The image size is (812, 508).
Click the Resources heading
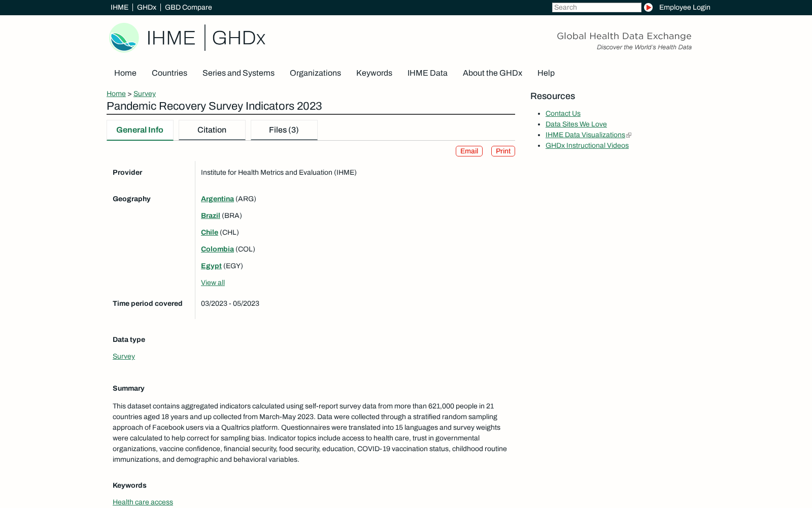(553, 97)
